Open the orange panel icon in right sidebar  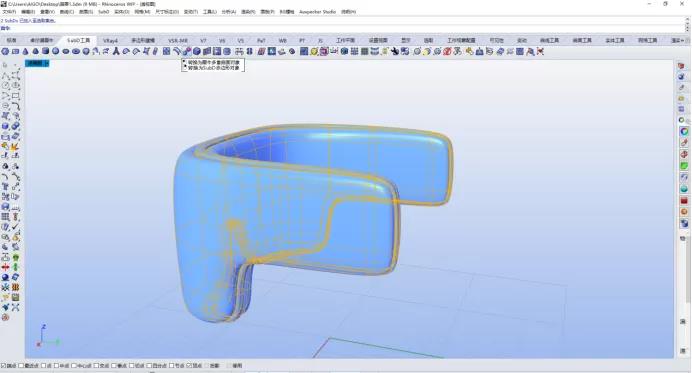(684, 212)
